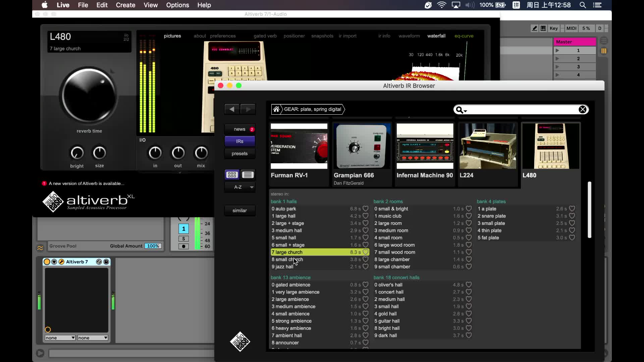
Task: Open the news section
Action: click(240, 129)
